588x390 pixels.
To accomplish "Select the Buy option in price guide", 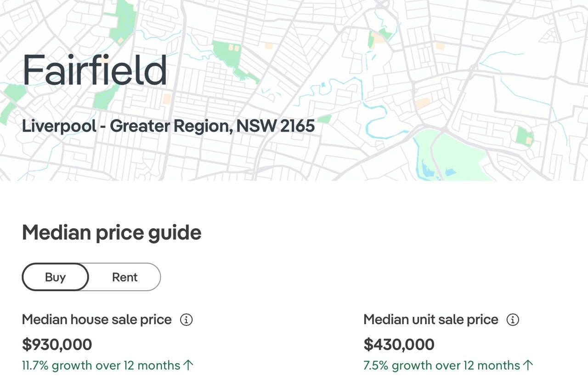I will pyautogui.click(x=55, y=277).
